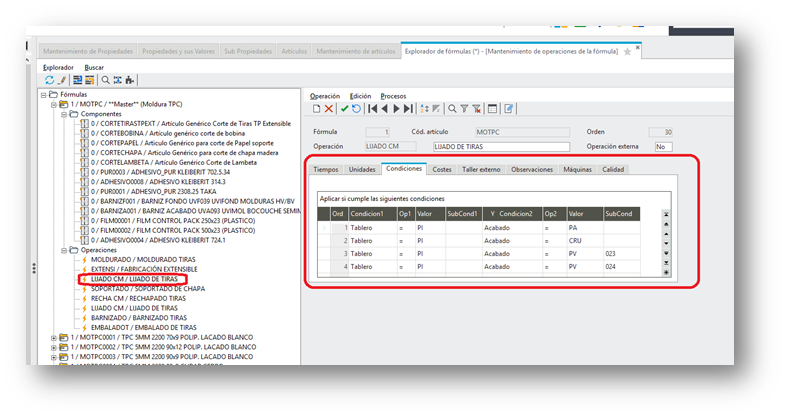
Task: Switch to Mantenimiento de Propiedades tab
Action: click(x=88, y=51)
